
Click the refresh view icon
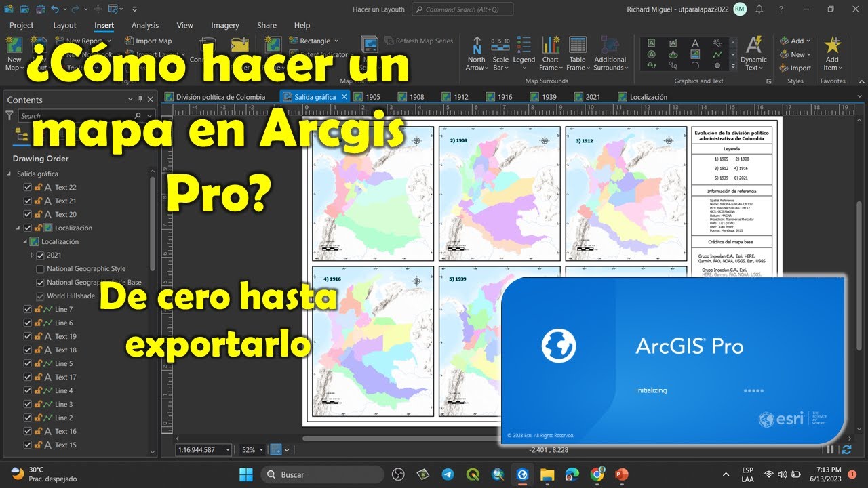tap(846, 449)
